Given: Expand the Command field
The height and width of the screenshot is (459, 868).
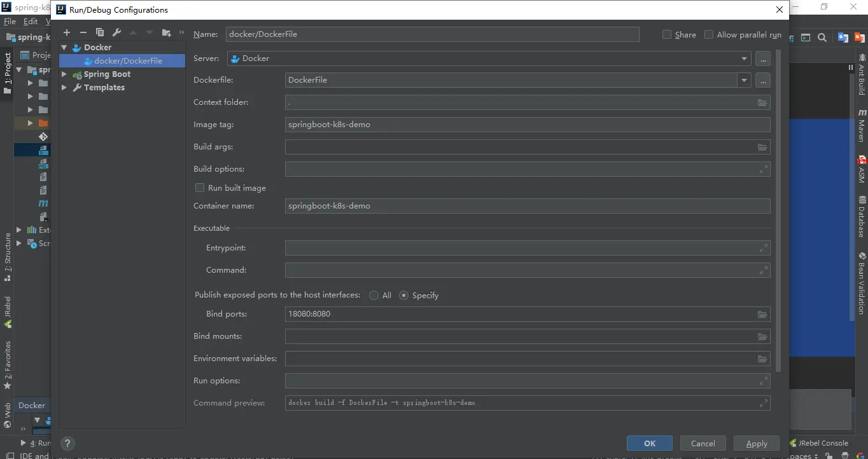Looking at the screenshot, I should coord(764,270).
